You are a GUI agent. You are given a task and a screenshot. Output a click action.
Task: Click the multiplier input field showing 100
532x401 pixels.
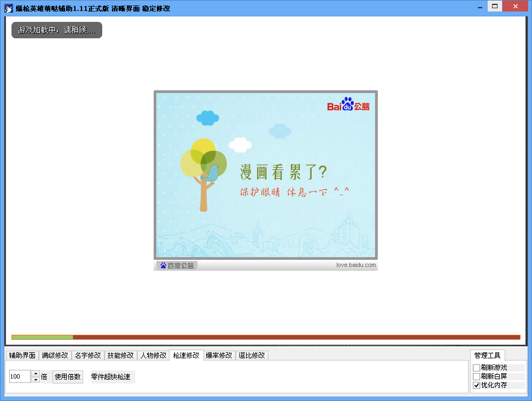tap(20, 376)
